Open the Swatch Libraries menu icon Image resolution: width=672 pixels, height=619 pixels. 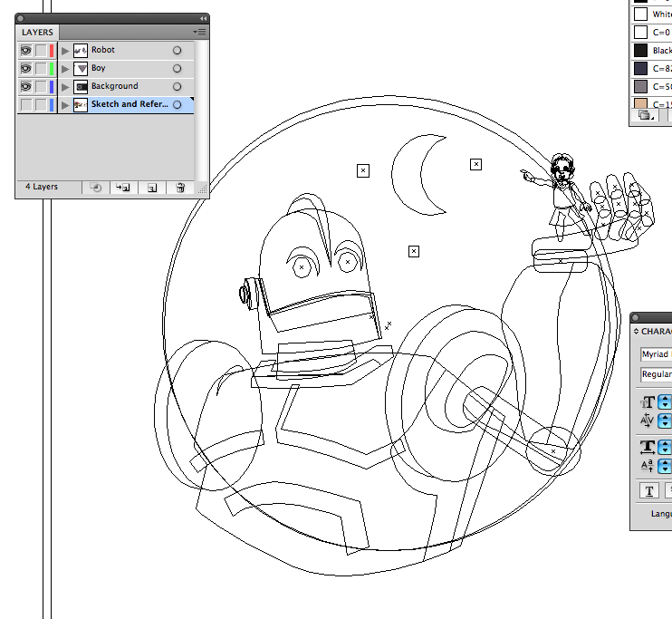(645, 115)
